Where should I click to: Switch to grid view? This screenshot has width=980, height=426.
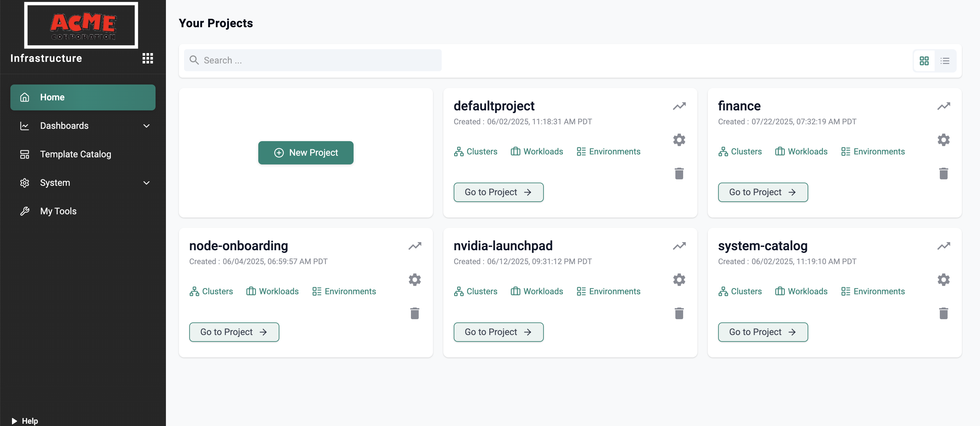[x=924, y=61]
